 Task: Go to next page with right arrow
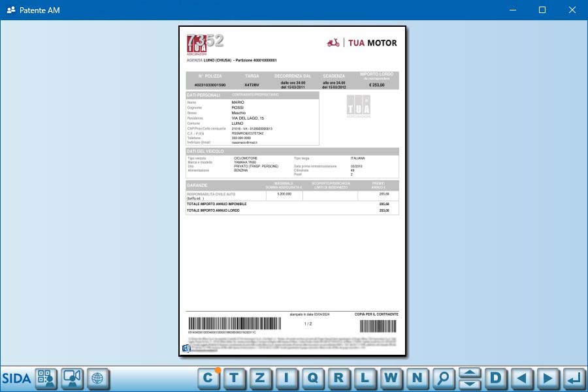coord(547,378)
